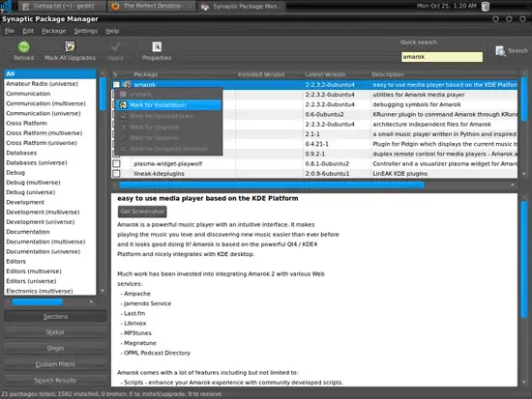The image size is (532, 399).
Task: Click the Firefox icon in taskbar
Action: tap(115, 6)
